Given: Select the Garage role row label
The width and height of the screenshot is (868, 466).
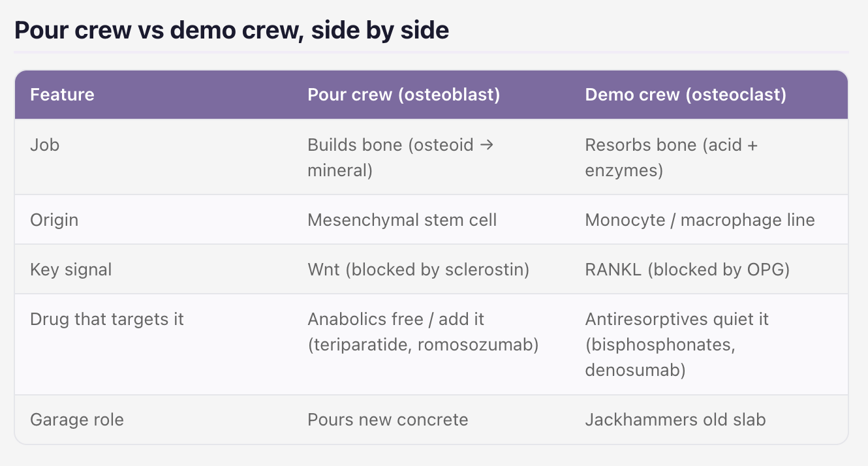Looking at the screenshot, I should (77, 420).
